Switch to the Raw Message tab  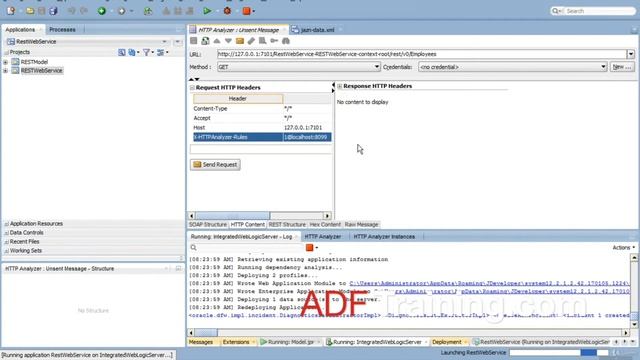click(x=362, y=224)
